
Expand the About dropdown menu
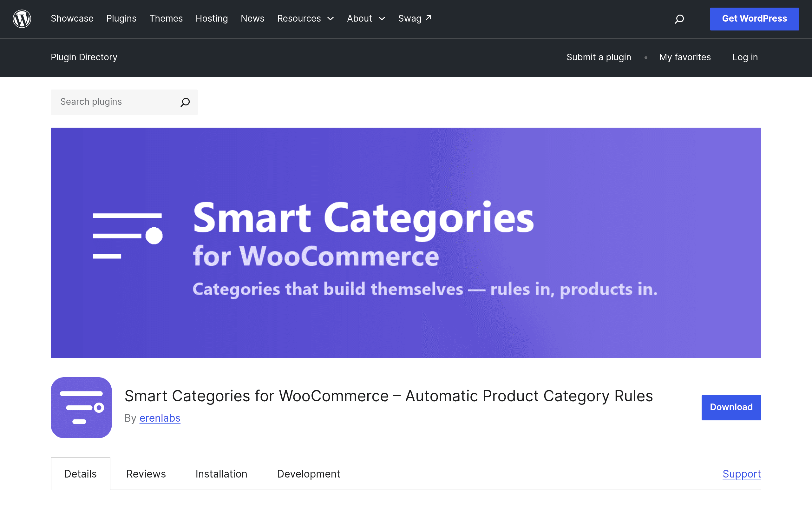(366, 18)
